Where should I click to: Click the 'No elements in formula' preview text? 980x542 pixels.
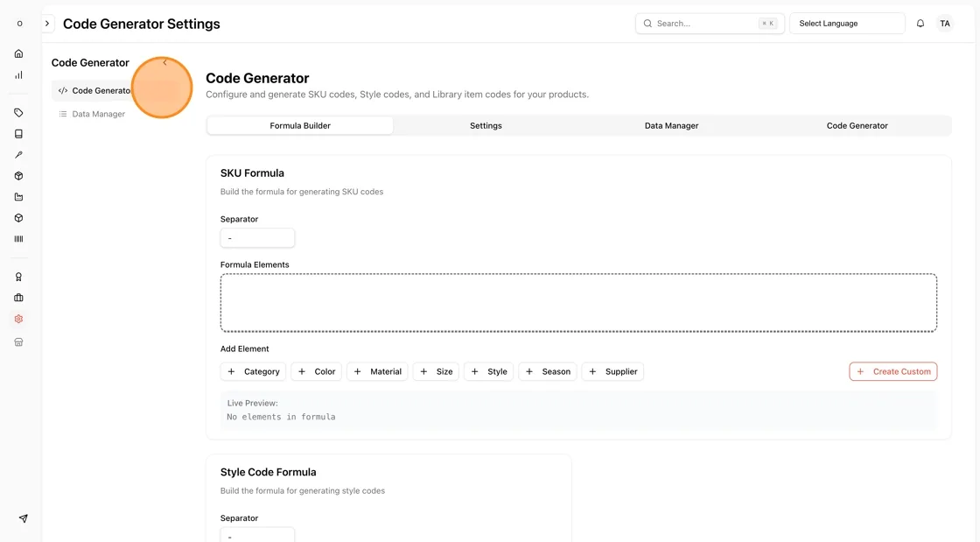coord(281,417)
